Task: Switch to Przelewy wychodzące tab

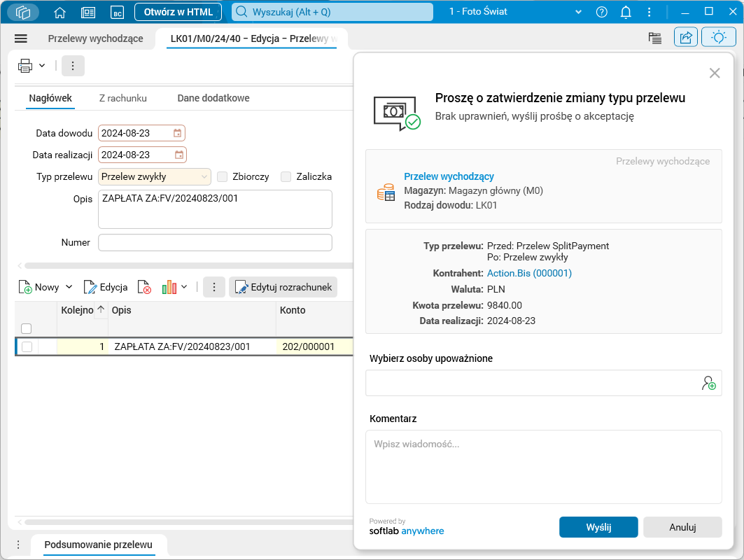Action: click(x=95, y=38)
